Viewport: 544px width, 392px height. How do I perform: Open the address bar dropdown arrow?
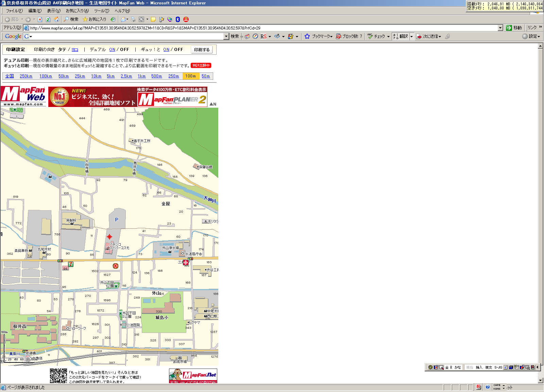(500, 28)
